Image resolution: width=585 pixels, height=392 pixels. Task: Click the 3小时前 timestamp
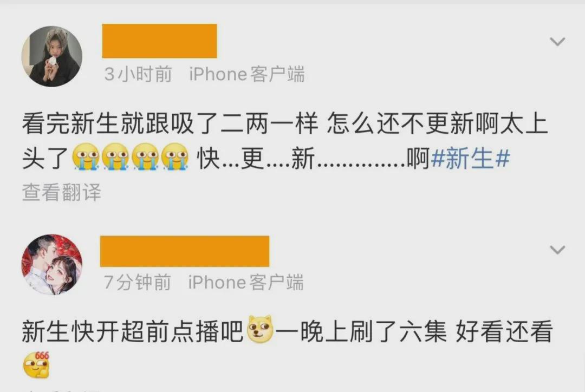pos(138,74)
